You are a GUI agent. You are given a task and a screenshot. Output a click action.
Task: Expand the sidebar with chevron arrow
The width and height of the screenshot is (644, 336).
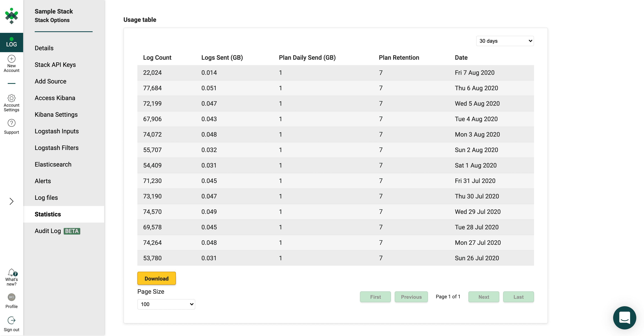tap(12, 201)
